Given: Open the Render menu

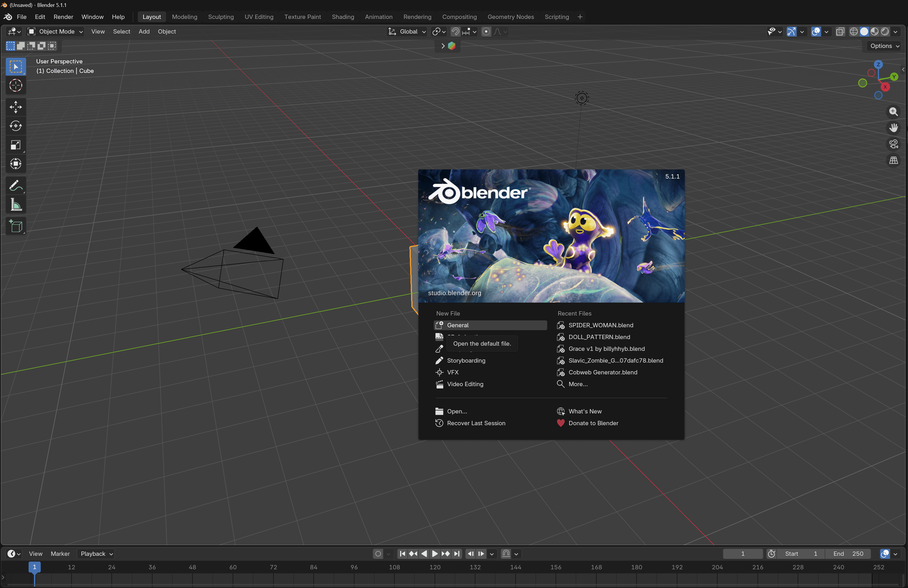Looking at the screenshot, I should [63, 17].
